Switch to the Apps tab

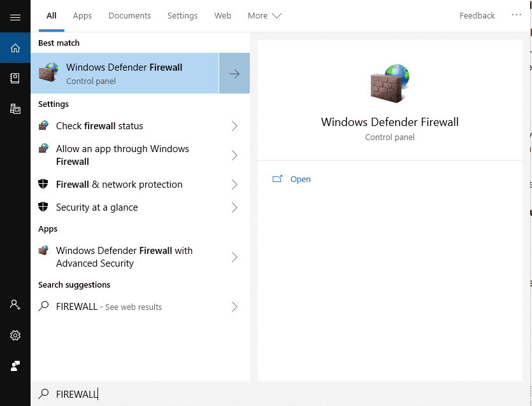coord(82,15)
